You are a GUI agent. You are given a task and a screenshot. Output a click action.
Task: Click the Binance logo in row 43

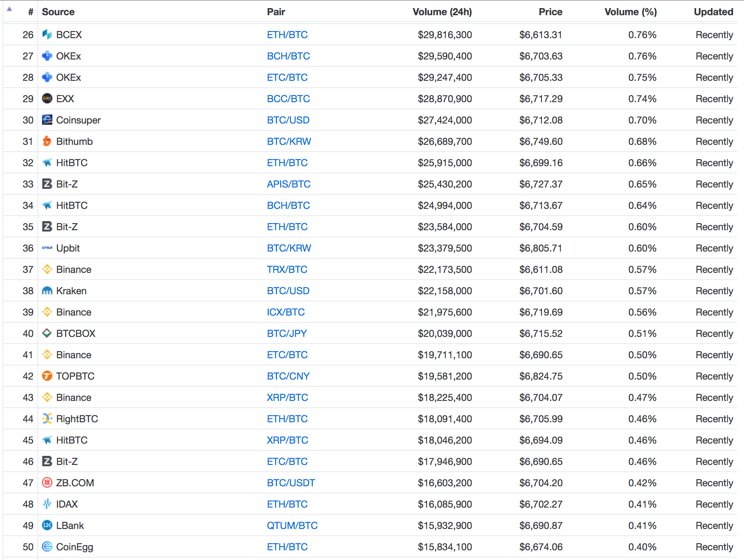click(47, 397)
